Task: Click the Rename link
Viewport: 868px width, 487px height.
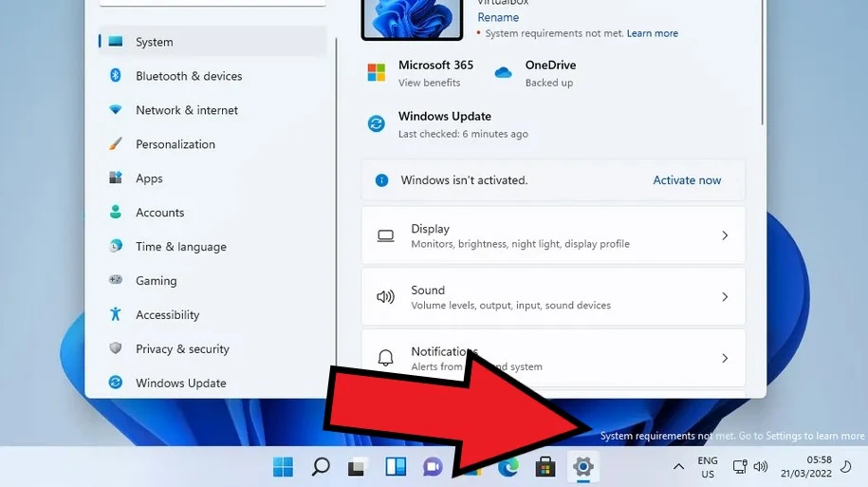Action: pyautogui.click(x=498, y=17)
